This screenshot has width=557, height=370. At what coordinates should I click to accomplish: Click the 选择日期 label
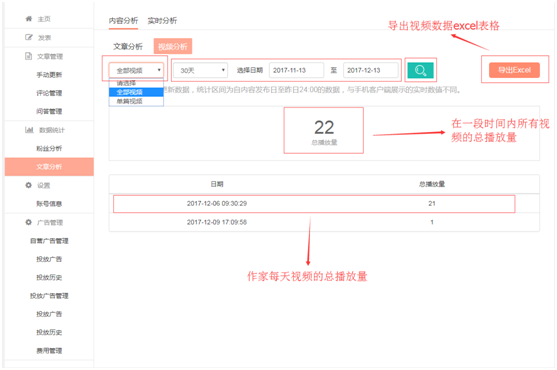250,70
